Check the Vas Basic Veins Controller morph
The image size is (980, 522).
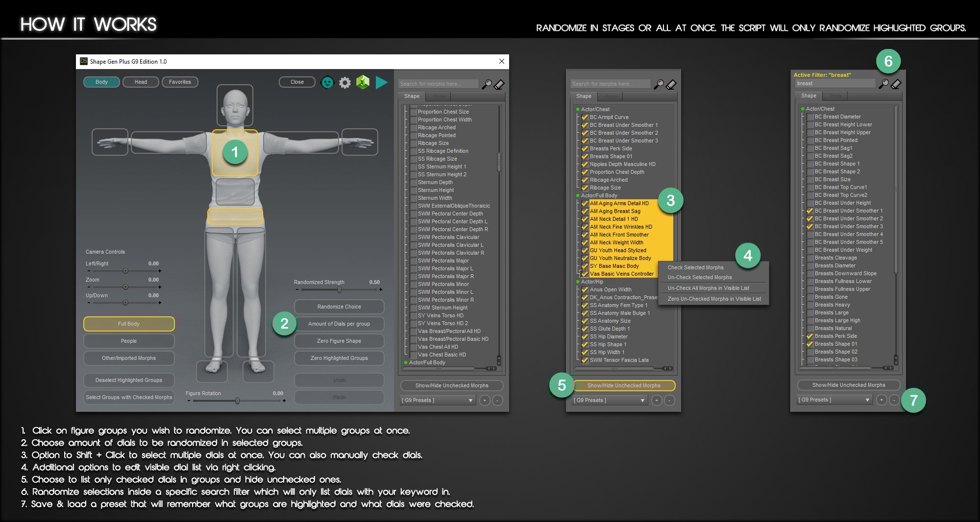pos(585,274)
